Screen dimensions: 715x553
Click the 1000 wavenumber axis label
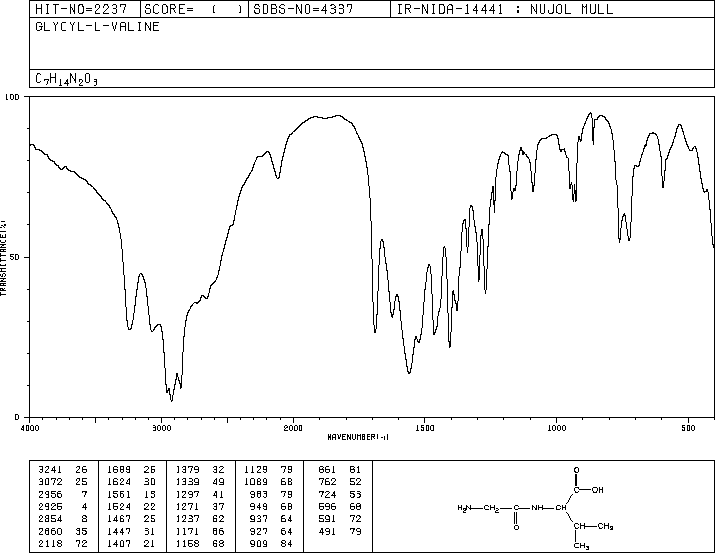coord(556,428)
